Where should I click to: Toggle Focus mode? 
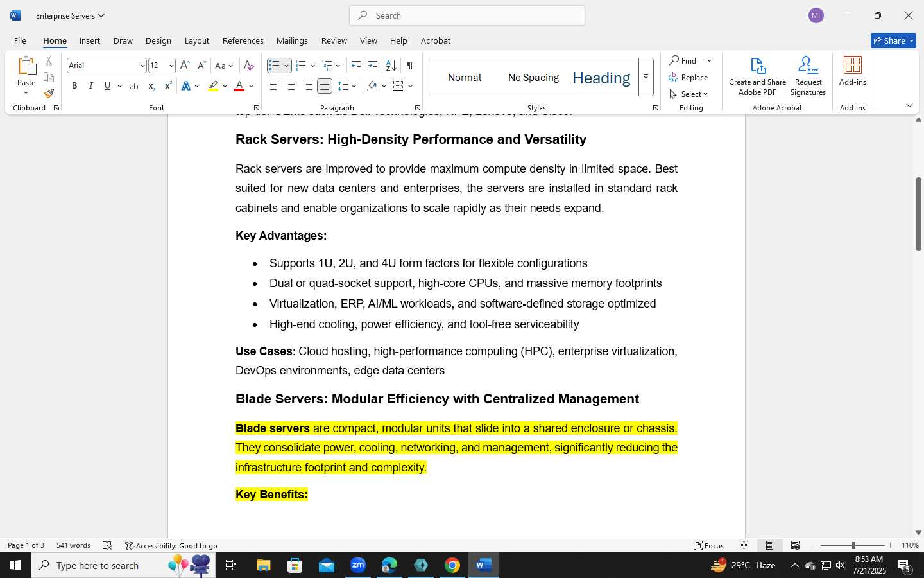pyautogui.click(x=709, y=545)
